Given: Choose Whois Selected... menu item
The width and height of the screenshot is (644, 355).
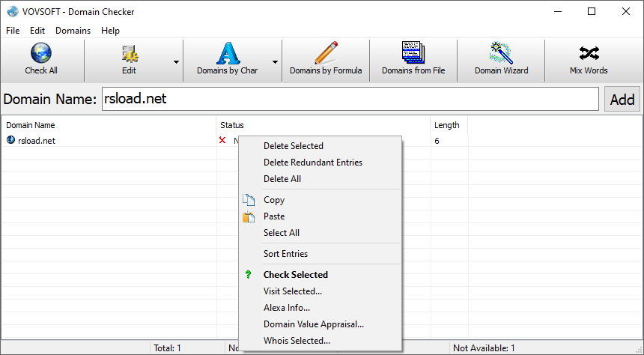Looking at the screenshot, I should (320, 341).
